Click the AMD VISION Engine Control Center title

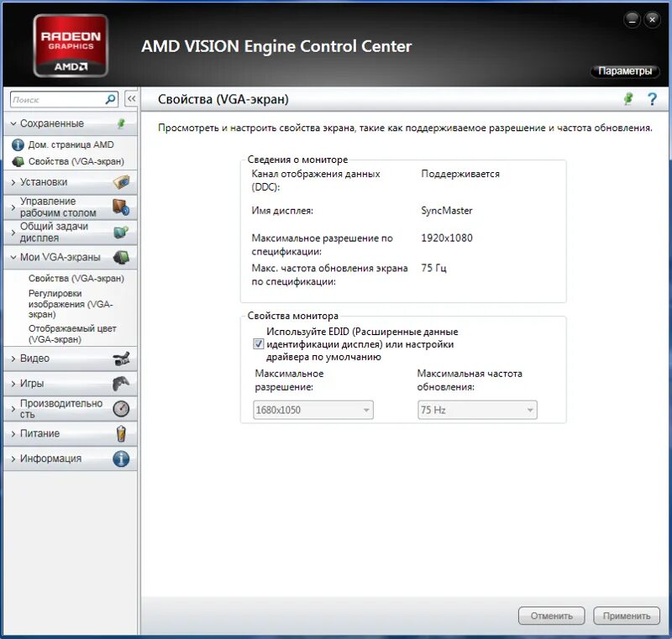(276, 46)
